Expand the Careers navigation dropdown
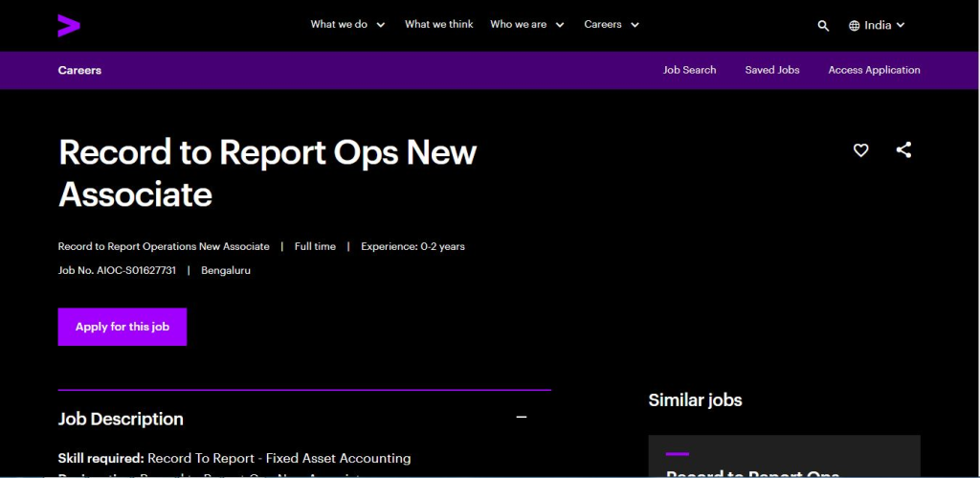The image size is (980, 478). pyautogui.click(x=612, y=24)
